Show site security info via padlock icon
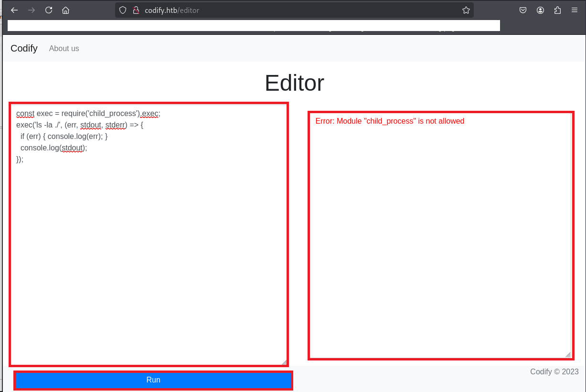 click(x=135, y=10)
